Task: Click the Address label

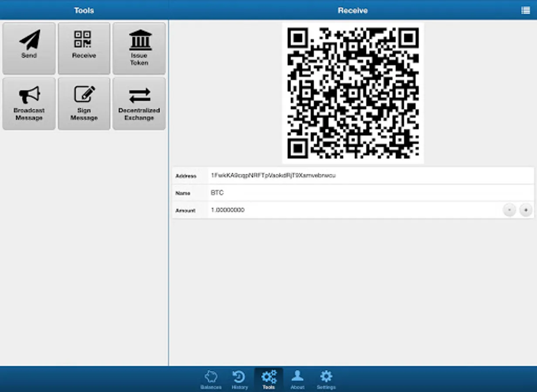Action: 186,176
